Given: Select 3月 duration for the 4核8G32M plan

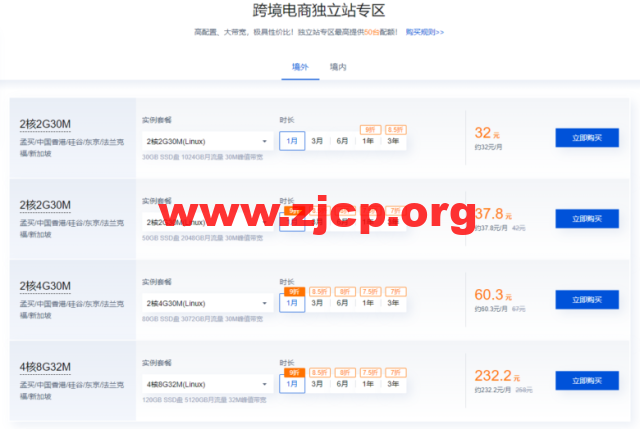Looking at the screenshot, I should tap(317, 384).
